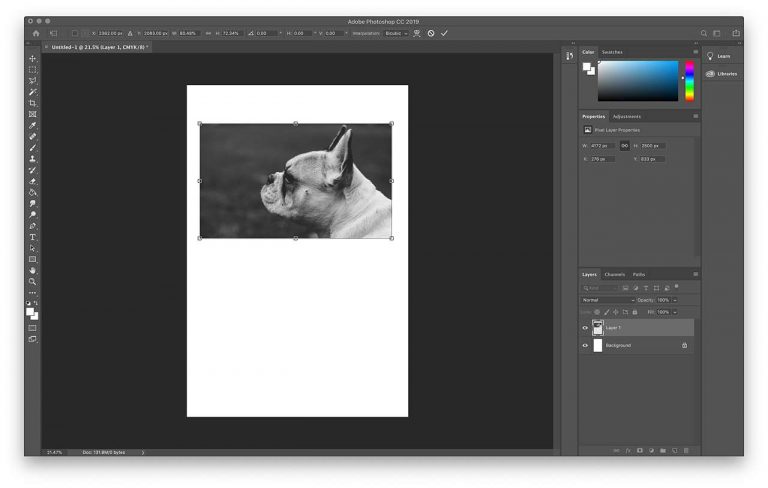The height and width of the screenshot is (488, 768).
Task: Open the Change Screen Mode tool
Action: (32, 339)
